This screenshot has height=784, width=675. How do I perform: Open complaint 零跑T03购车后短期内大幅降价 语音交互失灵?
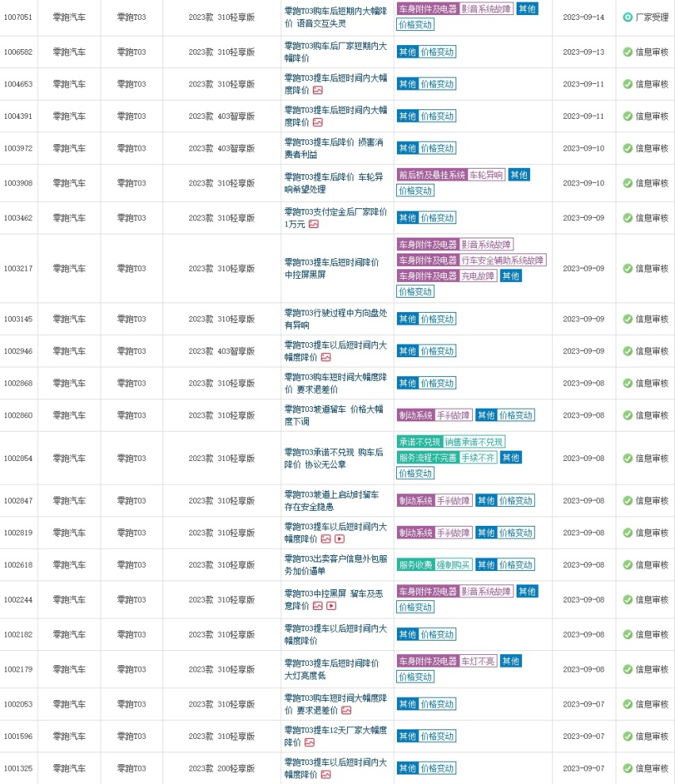[x=335, y=17]
